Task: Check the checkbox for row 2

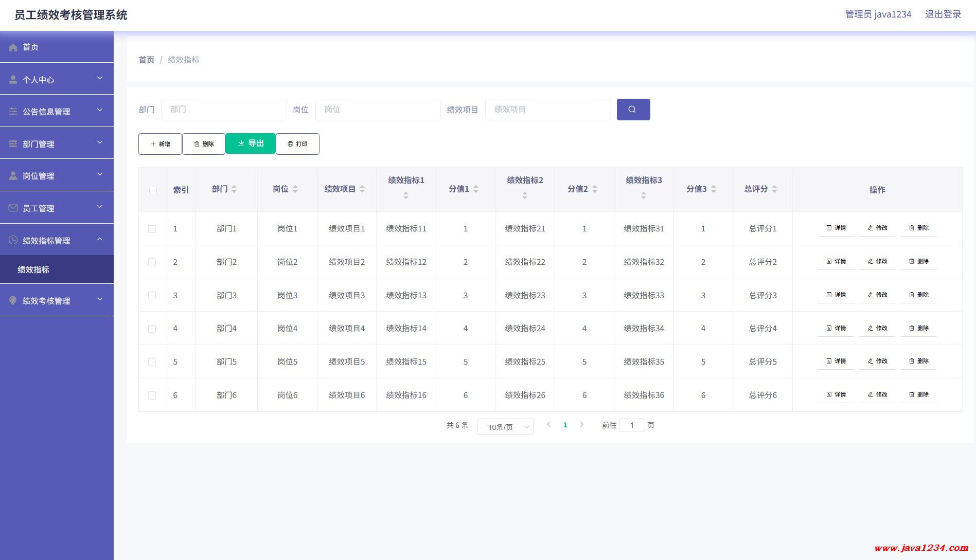Action: click(152, 262)
